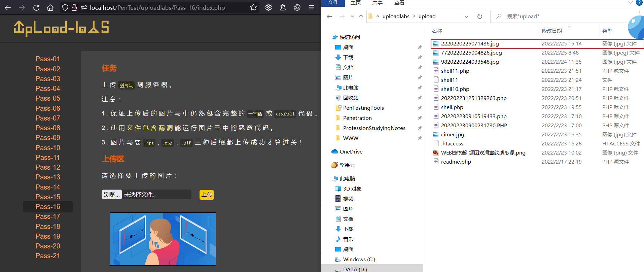Open the Pass-17 link
The width and height of the screenshot is (644, 272).
[x=48, y=216]
